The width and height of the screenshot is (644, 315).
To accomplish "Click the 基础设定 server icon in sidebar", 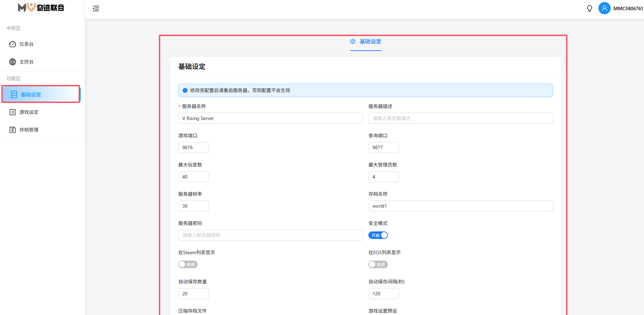I will [14, 94].
